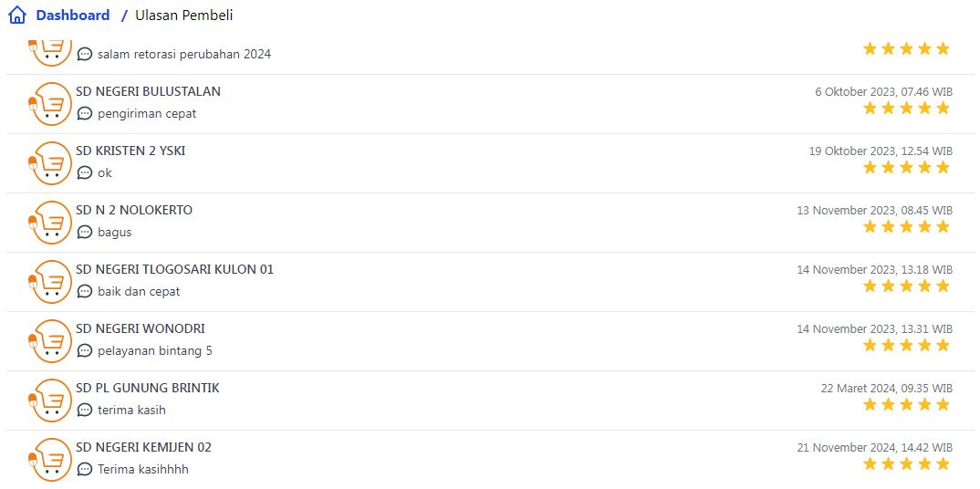Click the review text "salam retorasi perubahan 2024"
Screen dimensions: 980x489
[184, 54]
